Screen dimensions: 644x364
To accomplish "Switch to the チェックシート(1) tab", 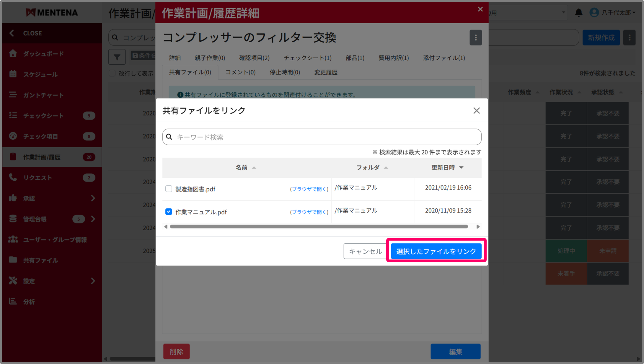I will click(x=307, y=58).
